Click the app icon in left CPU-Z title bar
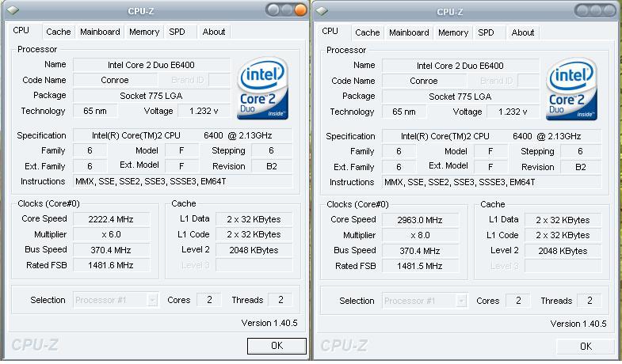The height and width of the screenshot is (364, 622). (13, 10)
